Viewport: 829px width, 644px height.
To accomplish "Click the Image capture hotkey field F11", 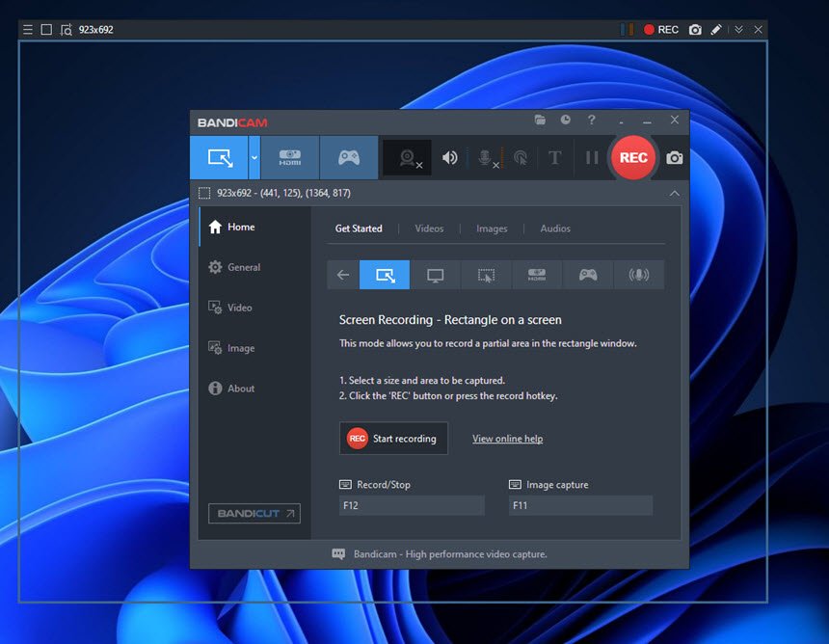I will point(580,505).
